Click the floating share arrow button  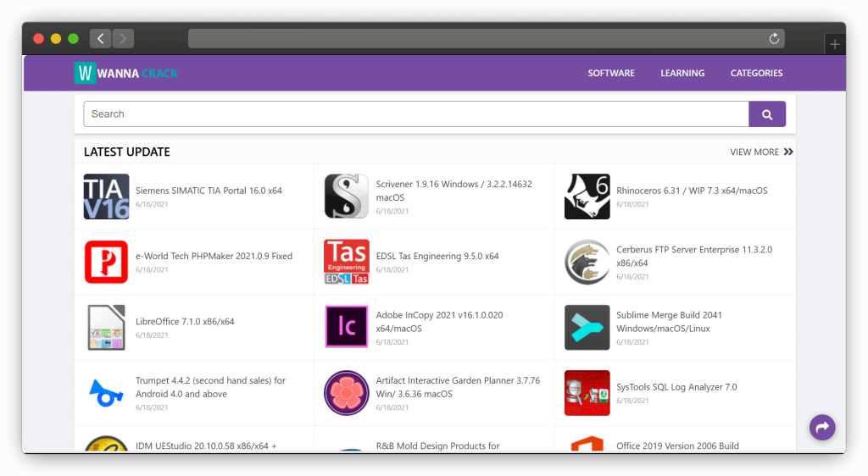(821, 428)
